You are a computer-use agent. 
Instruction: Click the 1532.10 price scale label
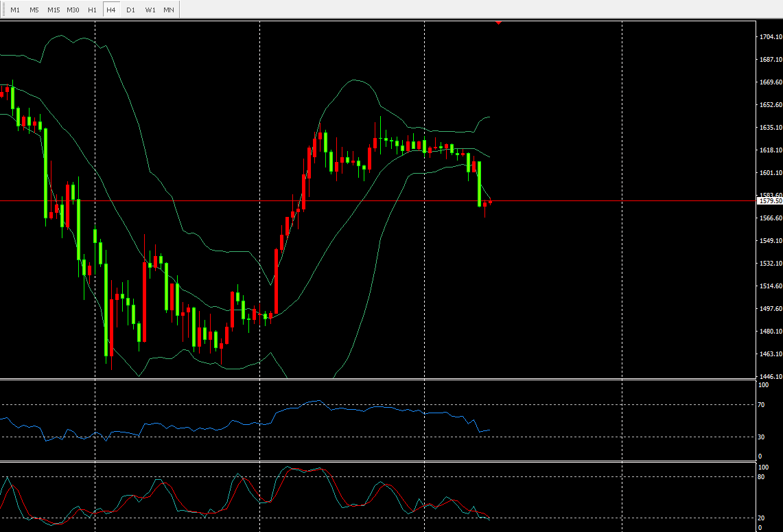point(771,264)
